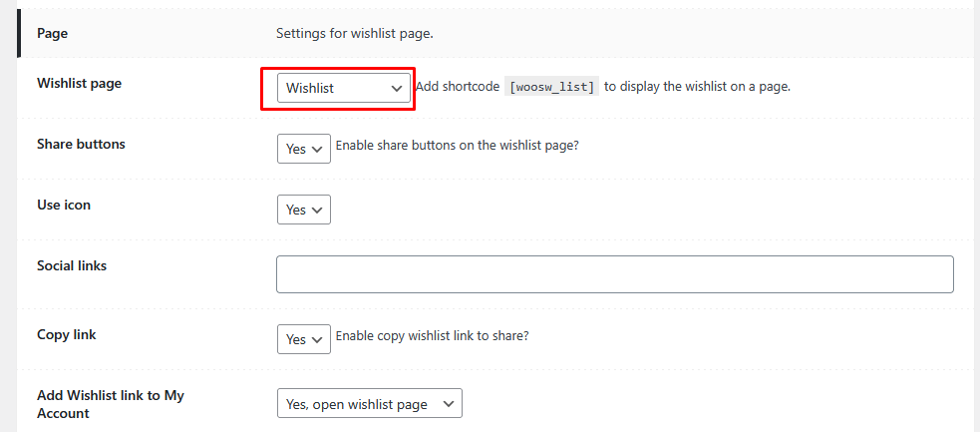The width and height of the screenshot is (980, 432).
Task: Click the 'Enable copy wishlist link to share?' text
Action: [432, 336]
